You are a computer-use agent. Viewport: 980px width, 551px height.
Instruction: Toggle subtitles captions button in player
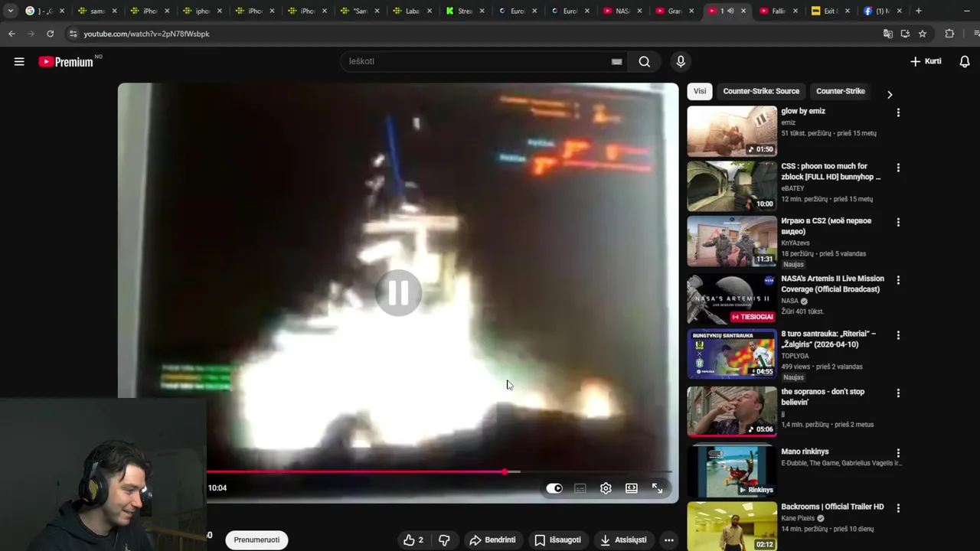tap(580, 488)
